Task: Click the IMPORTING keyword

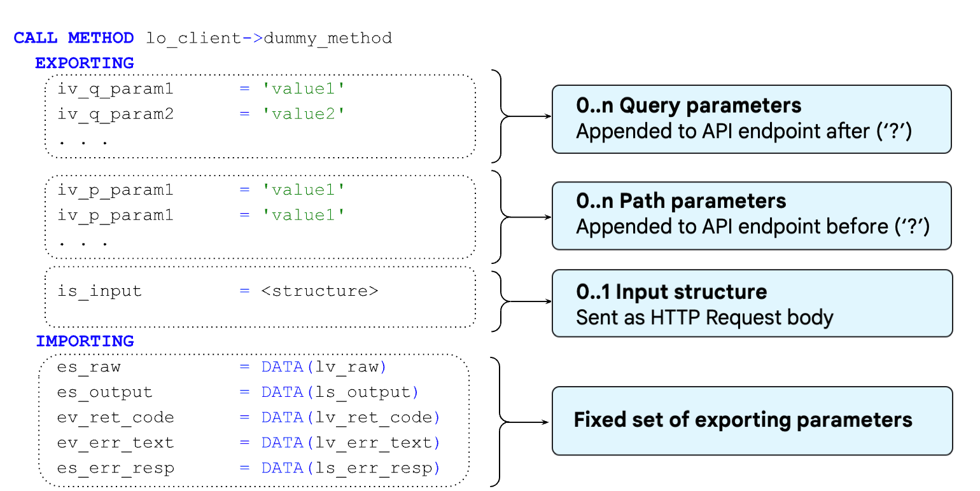Action: [83, 342]
